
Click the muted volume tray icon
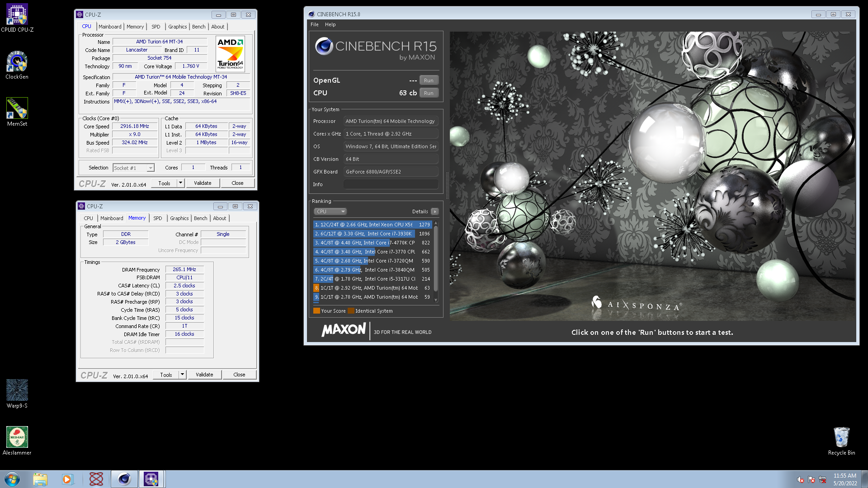click(800, 480)
